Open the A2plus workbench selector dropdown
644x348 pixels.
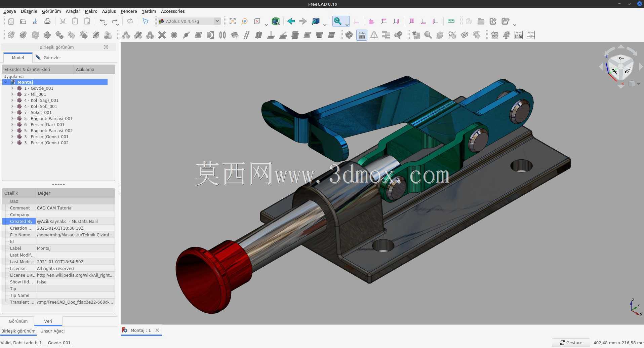point(190,21)
